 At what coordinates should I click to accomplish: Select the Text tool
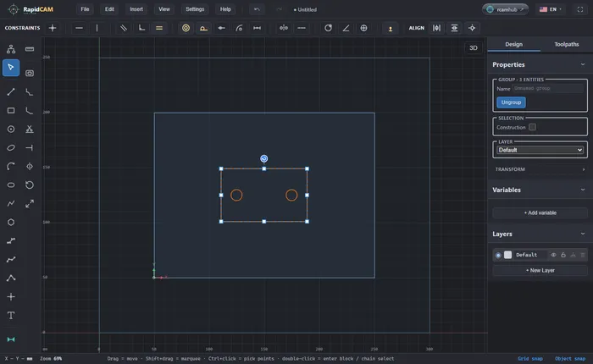[x=11, y=315]
